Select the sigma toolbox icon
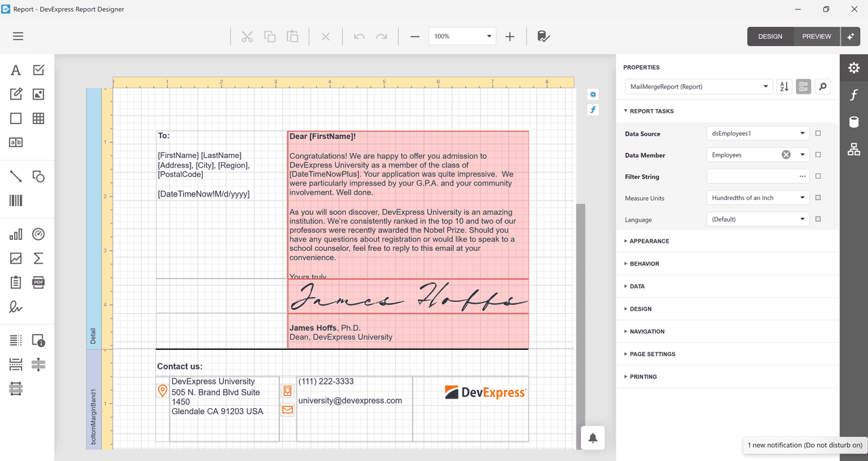Screen dimensions: 868x461 point(39,258)
